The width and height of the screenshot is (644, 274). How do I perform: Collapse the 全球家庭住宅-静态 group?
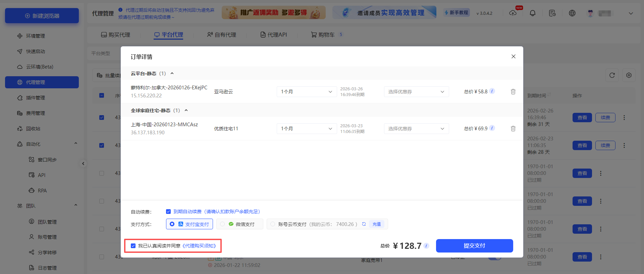[186, 110]
